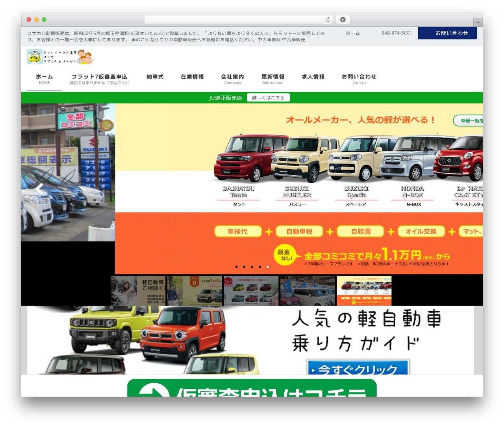This screenshot has width=504, height=427.
Task: Open 更新情報 Information menu item
Action: tap(273, 79)
